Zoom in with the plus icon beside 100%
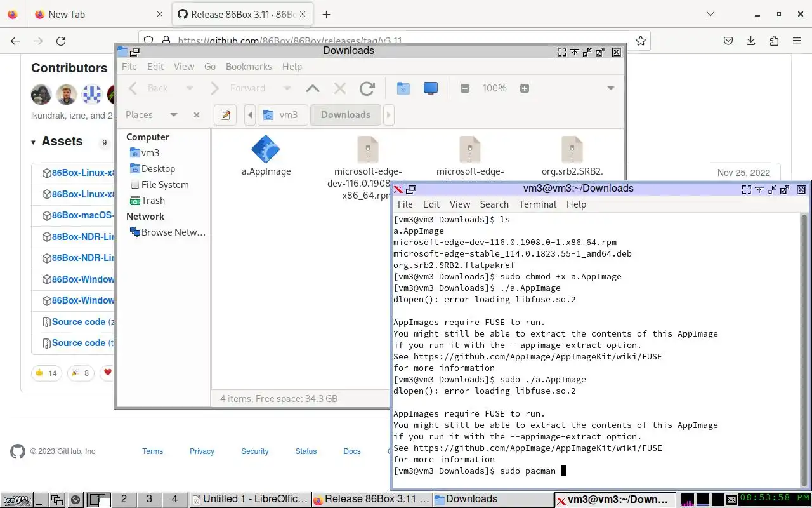 pyautogui.click(x=525, y=88)
